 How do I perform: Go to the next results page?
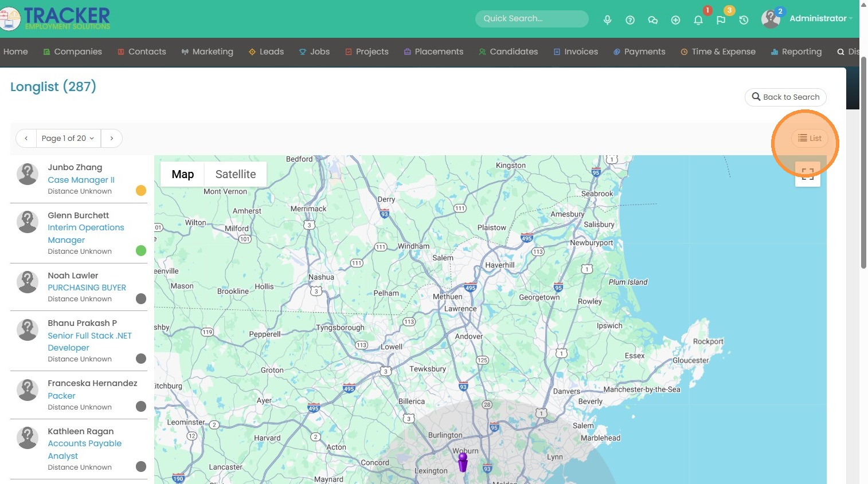112,138
